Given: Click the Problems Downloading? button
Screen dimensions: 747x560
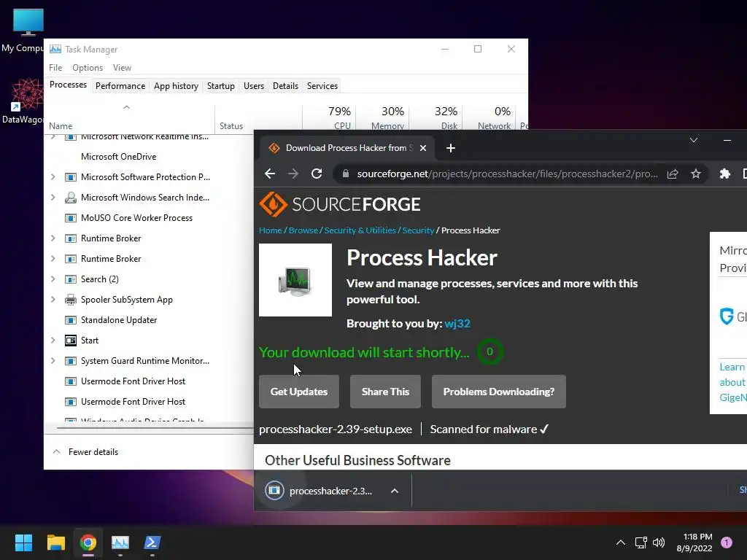Looking at the screenshot, I should point(499,392).
